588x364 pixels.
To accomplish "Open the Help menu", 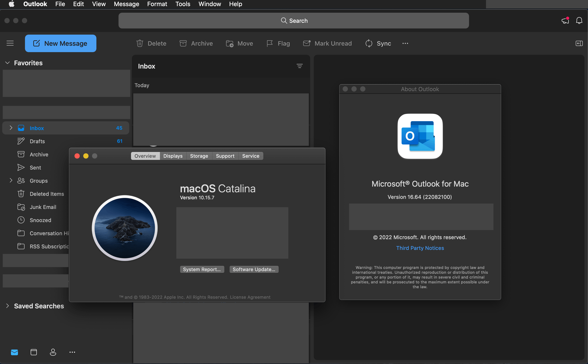I will tap(236, 4).
